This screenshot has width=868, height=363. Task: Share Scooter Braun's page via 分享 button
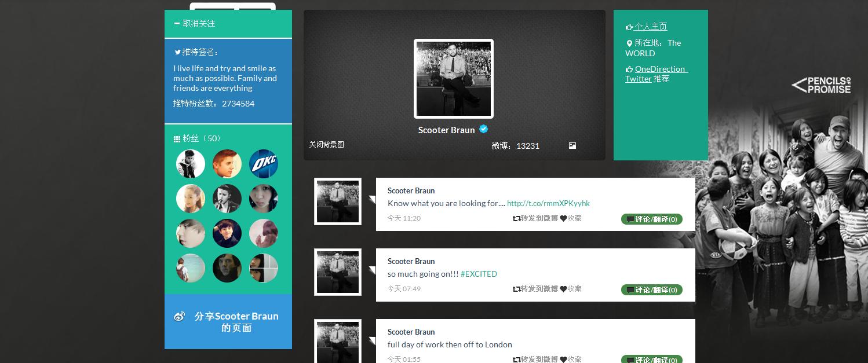228,322
